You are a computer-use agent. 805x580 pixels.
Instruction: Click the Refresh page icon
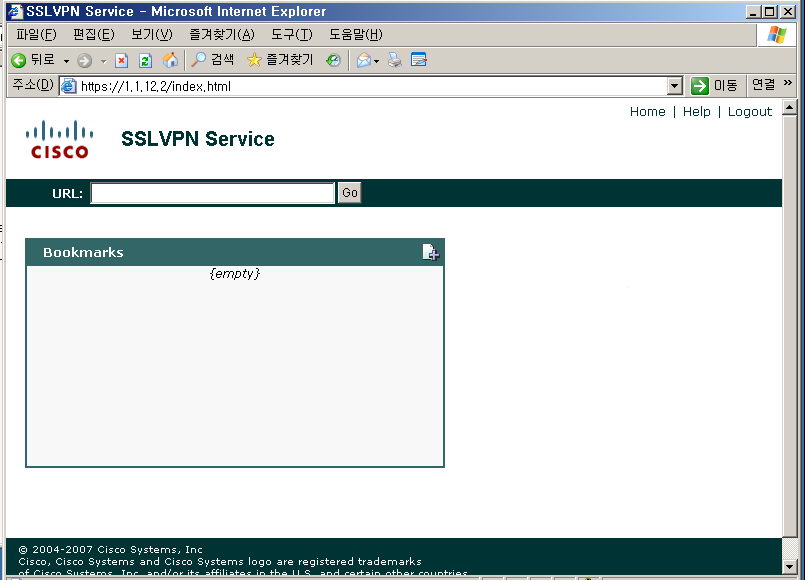click(145, 61)
